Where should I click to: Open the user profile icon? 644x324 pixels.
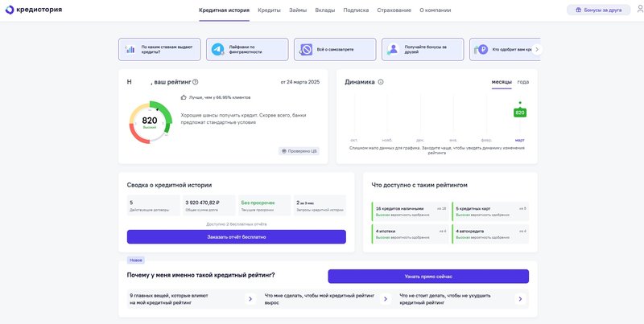pyautogui.click(x=640, y=10)
